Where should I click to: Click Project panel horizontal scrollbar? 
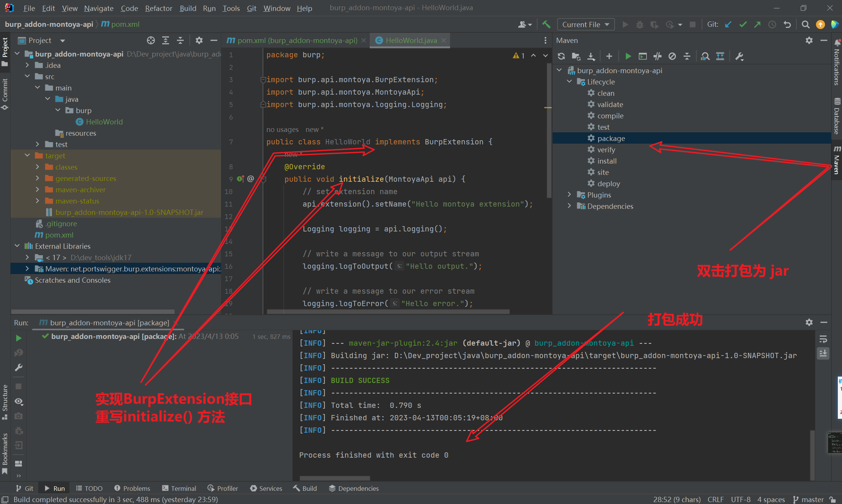[93, 312]
